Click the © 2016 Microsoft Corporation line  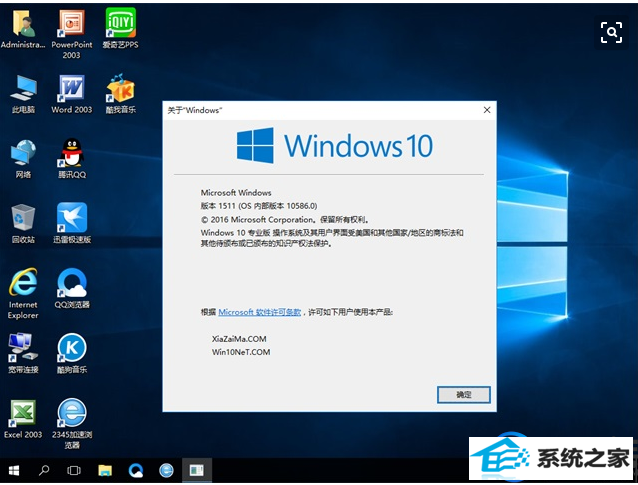285,220
